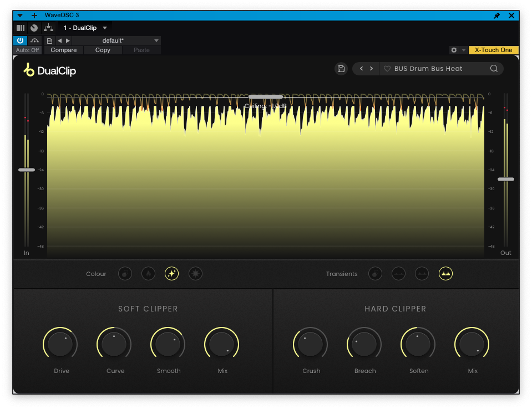The width and height of the screenshot is (532, 409).
Task: Open the routing tree icon
Action: pyautogui.click(x=48, y=28)
